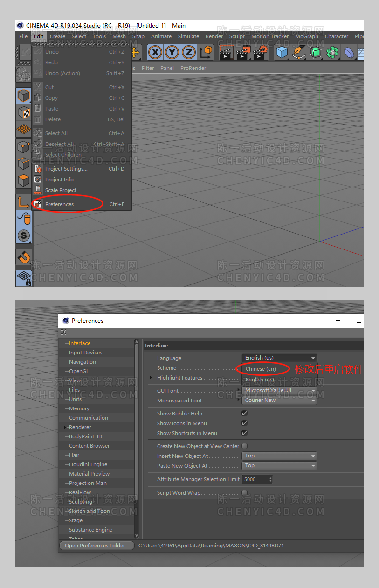The image size is (379, 588).
Task: Click the Render View clapperboard icon
Action: point(226,52)
